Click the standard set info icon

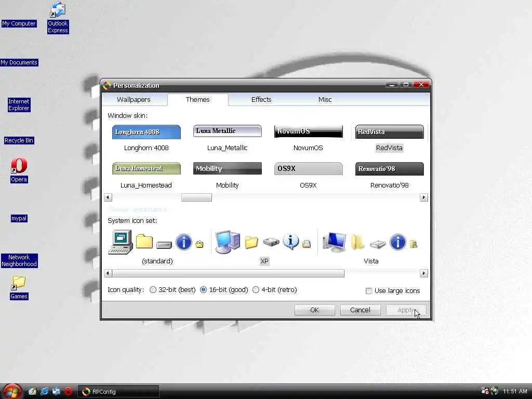183,242
